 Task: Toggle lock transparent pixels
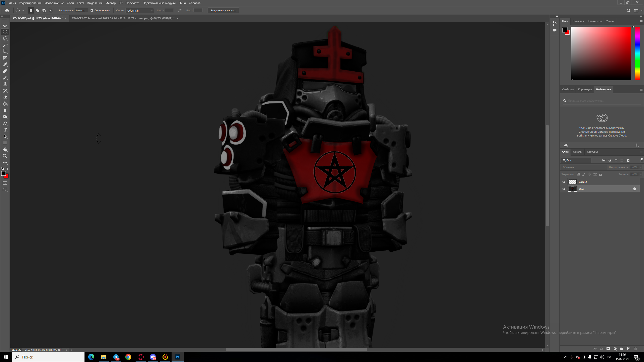point(578,174)
